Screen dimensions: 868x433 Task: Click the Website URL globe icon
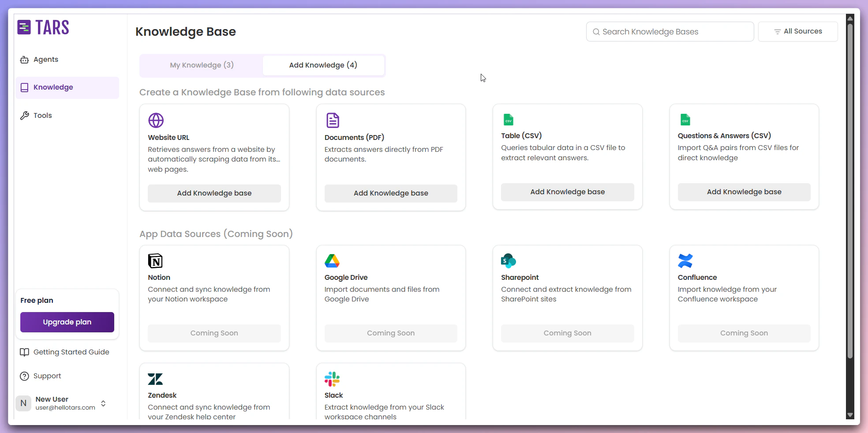(157, 120)
